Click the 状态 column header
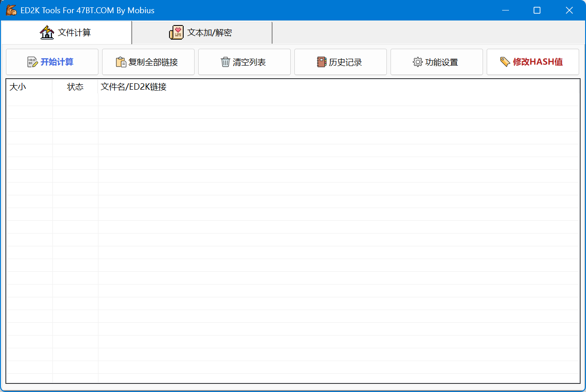 pyautogui.click(x=75, y=87)
